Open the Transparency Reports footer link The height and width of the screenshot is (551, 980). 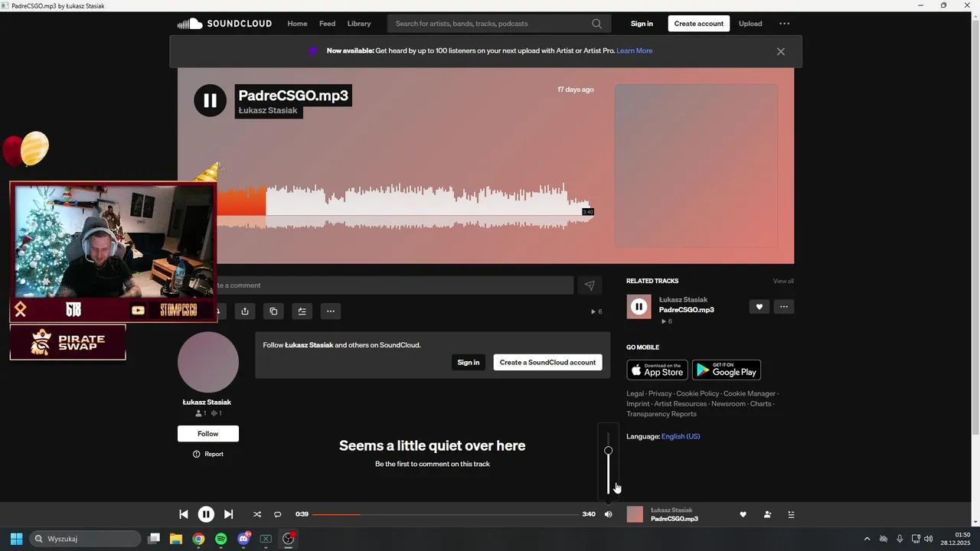click(x=661, y=414)
